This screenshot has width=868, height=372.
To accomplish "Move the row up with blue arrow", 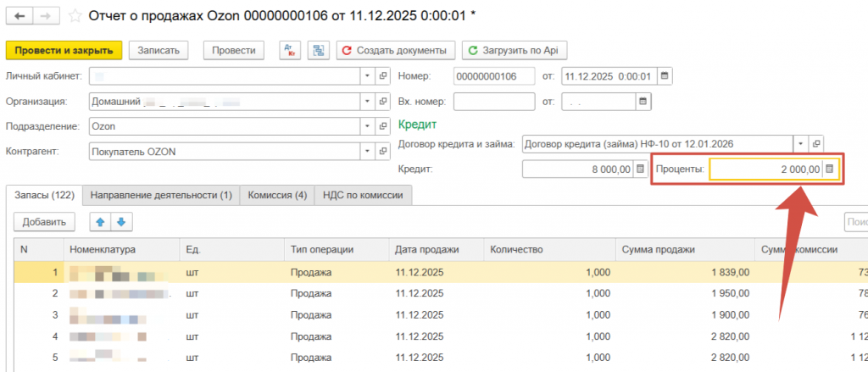I will pyautogui.click(x=99, y=223).
